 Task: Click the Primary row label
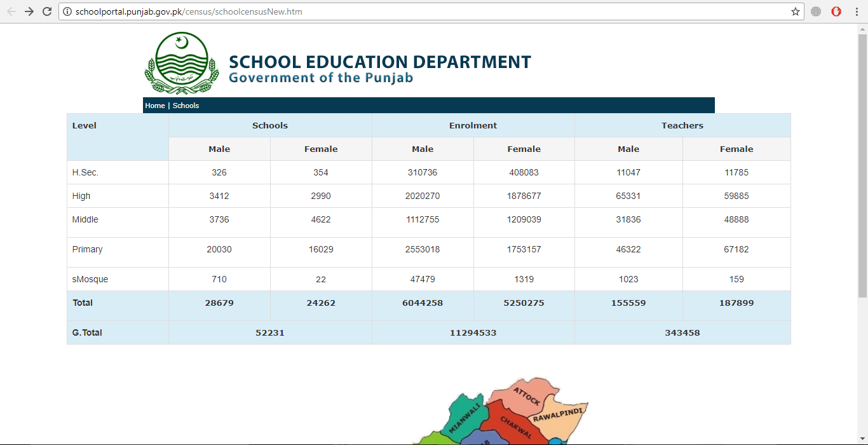click(87, 249)
